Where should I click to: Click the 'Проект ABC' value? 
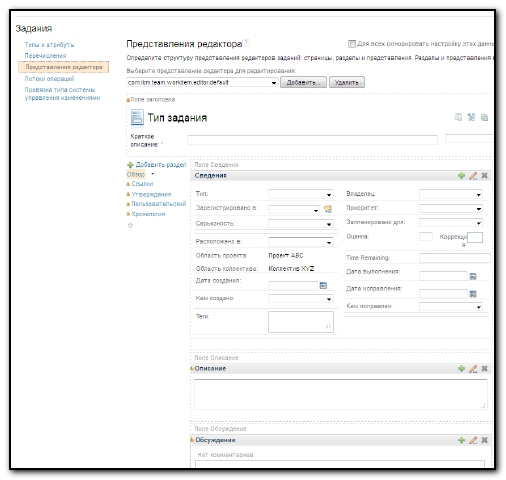pyautogui.click(x=286, y=256)
